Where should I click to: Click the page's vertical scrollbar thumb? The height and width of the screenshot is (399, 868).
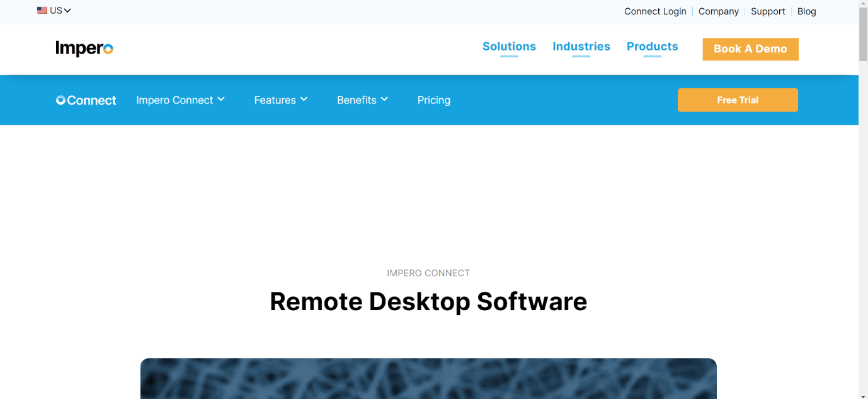863,35
